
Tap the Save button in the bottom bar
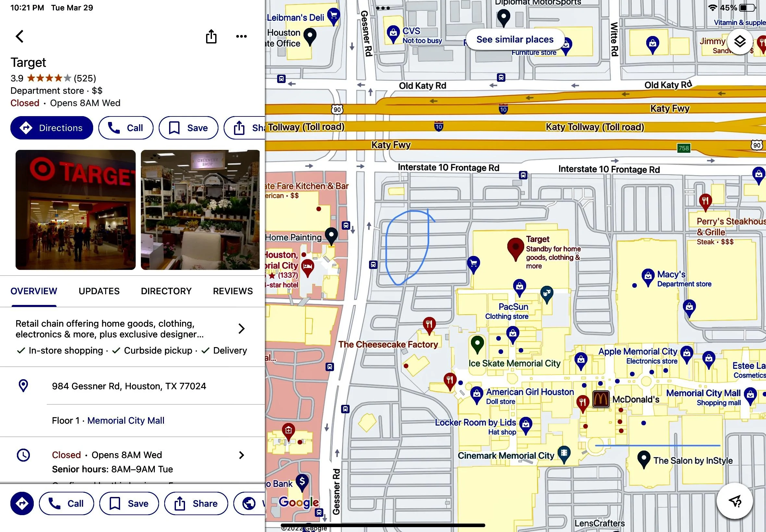point(129,503)
